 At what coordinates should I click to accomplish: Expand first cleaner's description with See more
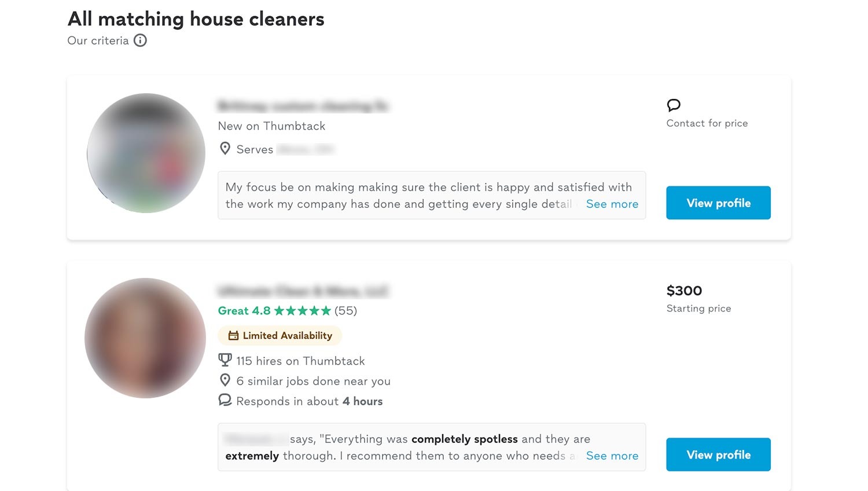coord(612,204)
